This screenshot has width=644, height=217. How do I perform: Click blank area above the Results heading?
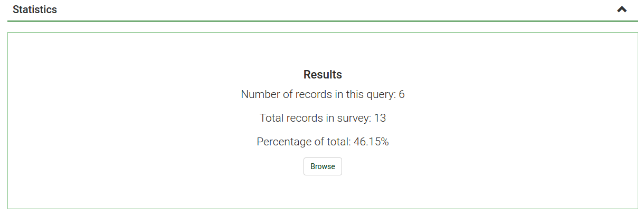tap(323, 50)
